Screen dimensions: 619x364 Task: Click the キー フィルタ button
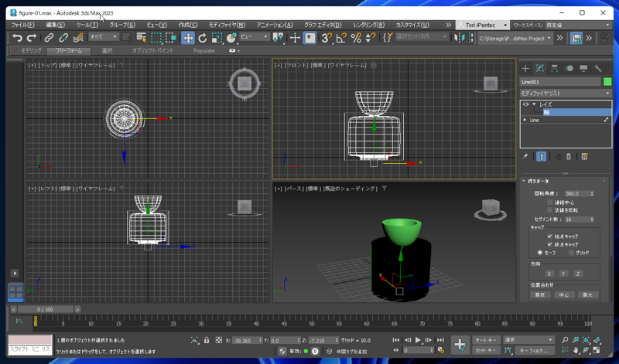coord(535,350)
